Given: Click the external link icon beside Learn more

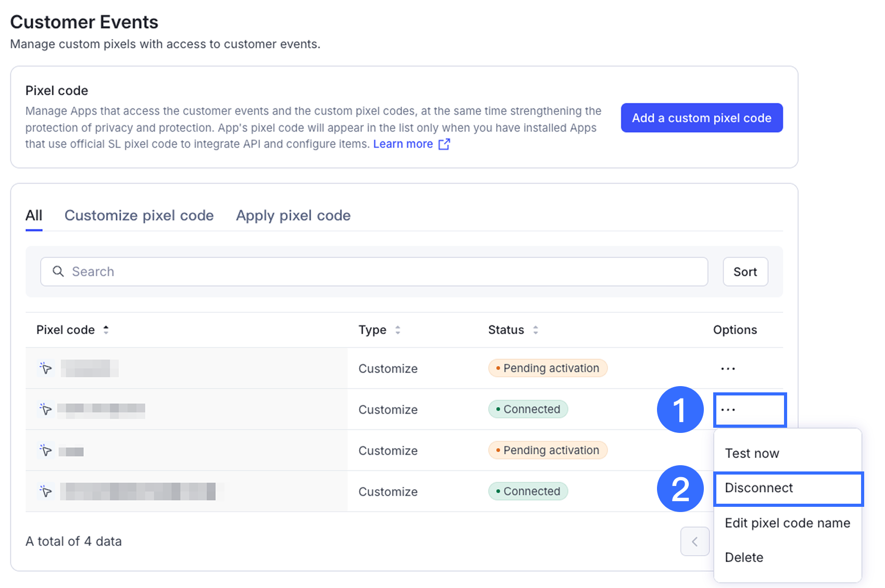Looking at the screenshot, I should [x=444, y=144].
